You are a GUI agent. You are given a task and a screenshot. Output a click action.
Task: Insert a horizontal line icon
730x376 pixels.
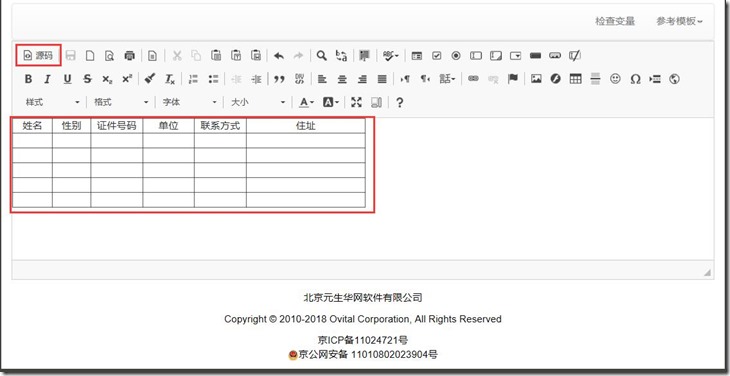(595, 79)
